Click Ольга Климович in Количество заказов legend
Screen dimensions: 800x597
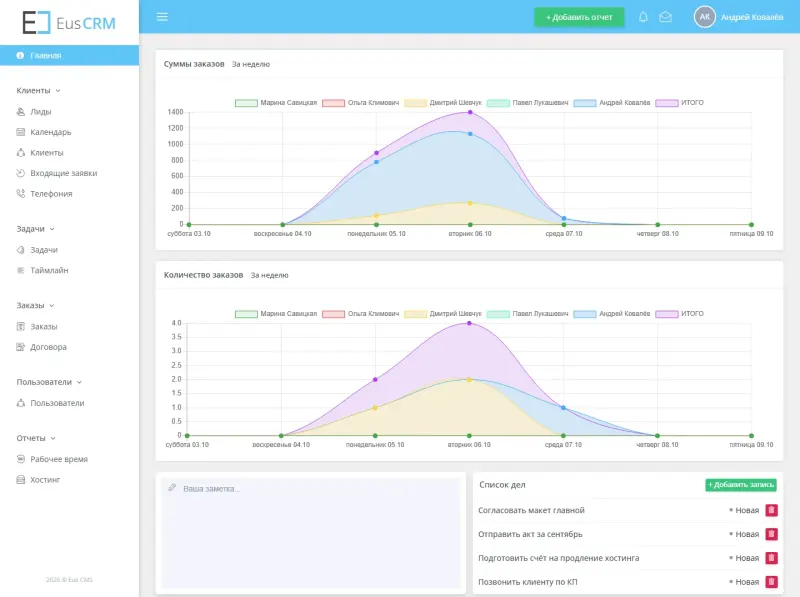tap(360, 314)
